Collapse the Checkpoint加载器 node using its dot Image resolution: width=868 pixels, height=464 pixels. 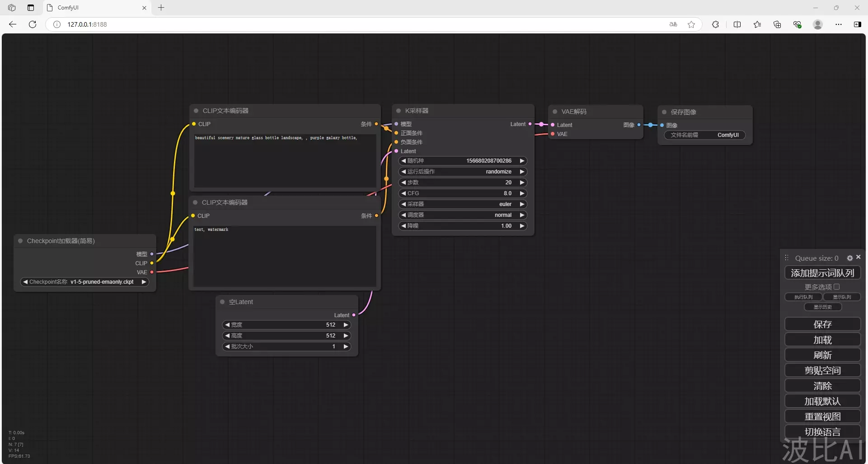pyautogui.click(x=20, y=241)
